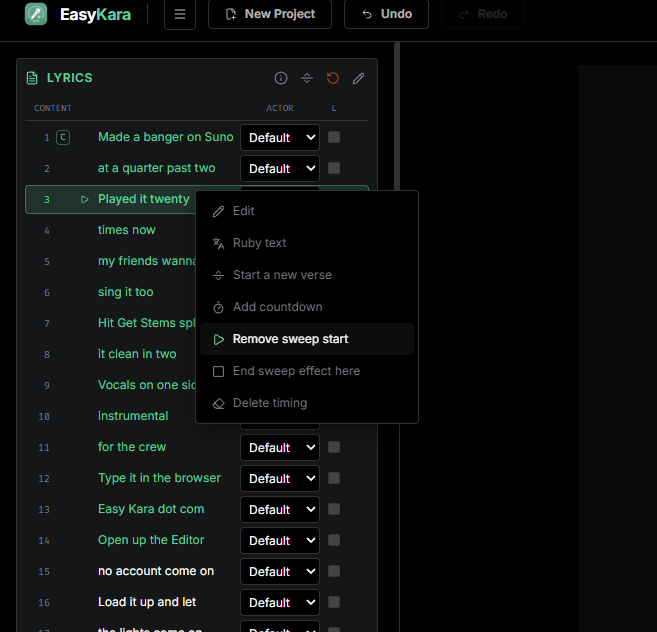
Task: Click the Redo button
Action: [483, 14]
